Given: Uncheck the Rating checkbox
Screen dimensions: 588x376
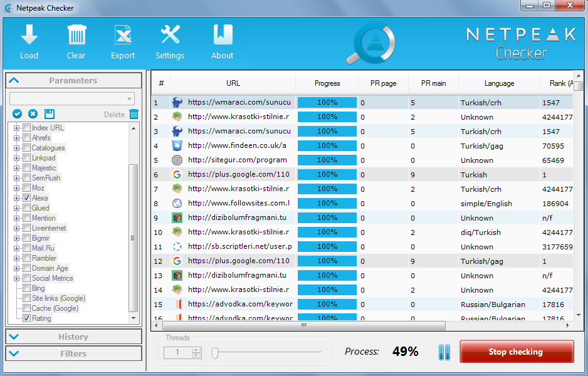Looking at the screenshot, I should (x=26, y=318).
